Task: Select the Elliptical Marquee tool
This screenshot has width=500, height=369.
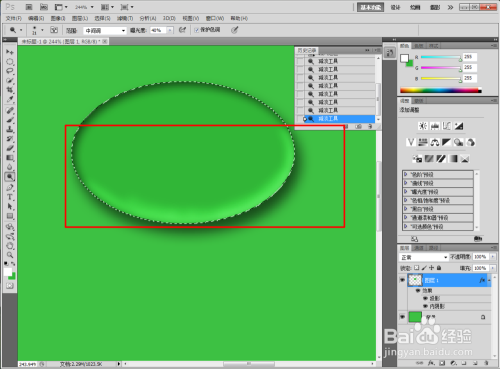Action: click(x=10, y=62)
